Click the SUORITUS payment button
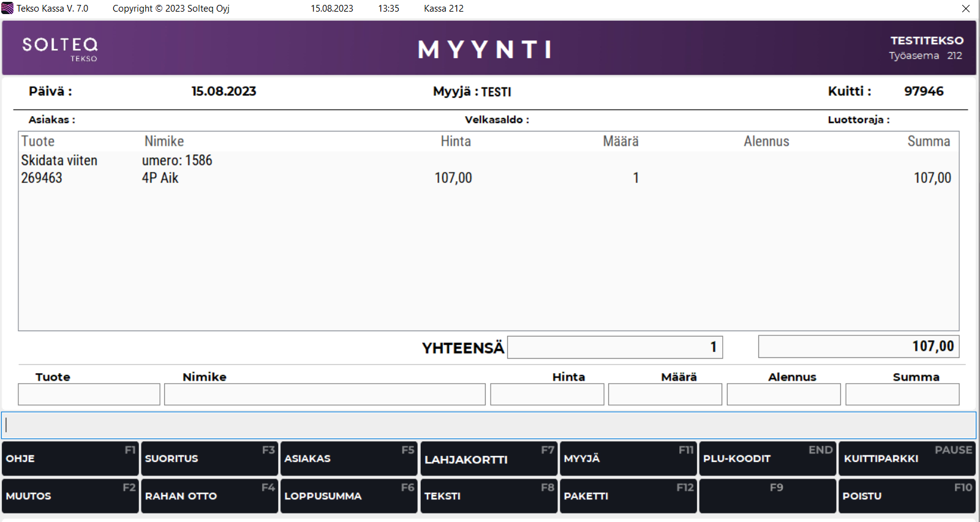The height and width of the screenshot is (522, 980). tap(209, 459)
